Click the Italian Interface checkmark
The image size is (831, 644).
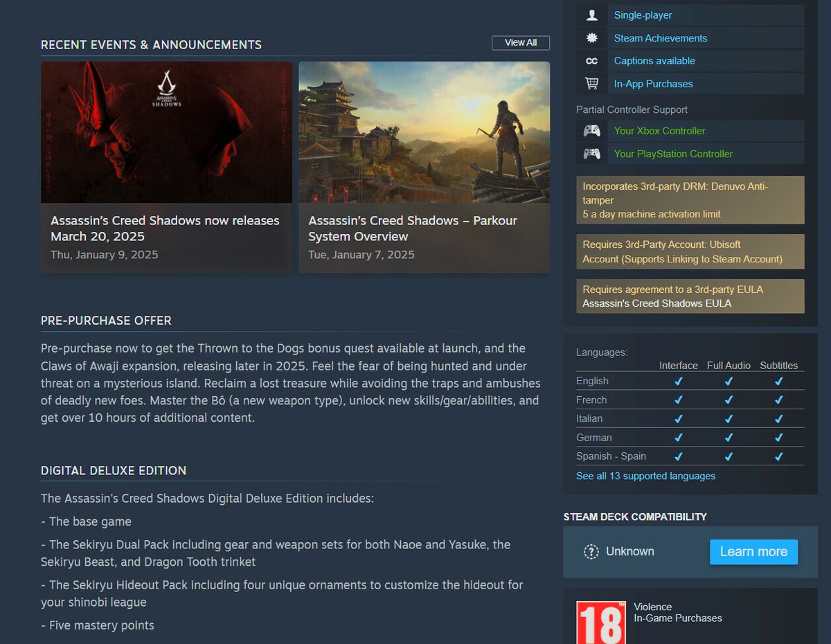click(679, 418)
